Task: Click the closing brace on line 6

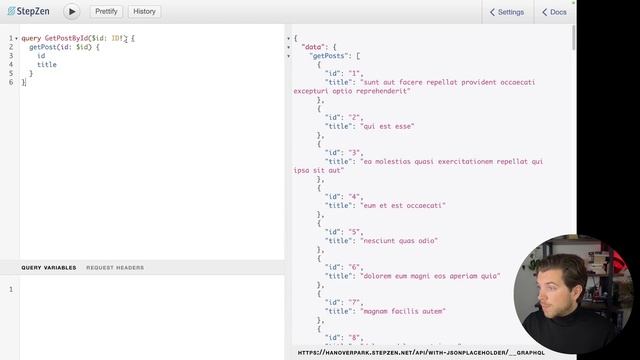Action: click(x=23, y=82)
